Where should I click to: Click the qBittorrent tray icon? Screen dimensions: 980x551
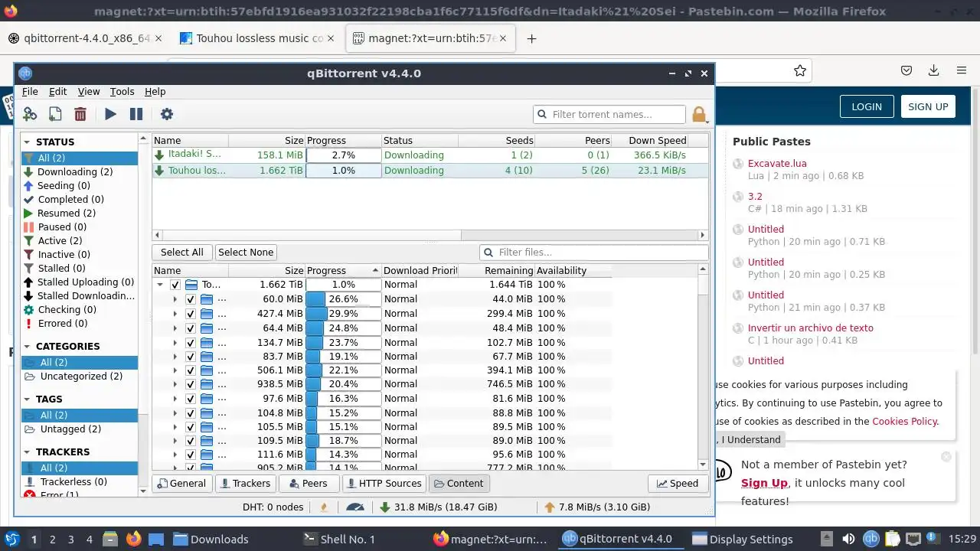pyautogui.click(x=871, y=539)
